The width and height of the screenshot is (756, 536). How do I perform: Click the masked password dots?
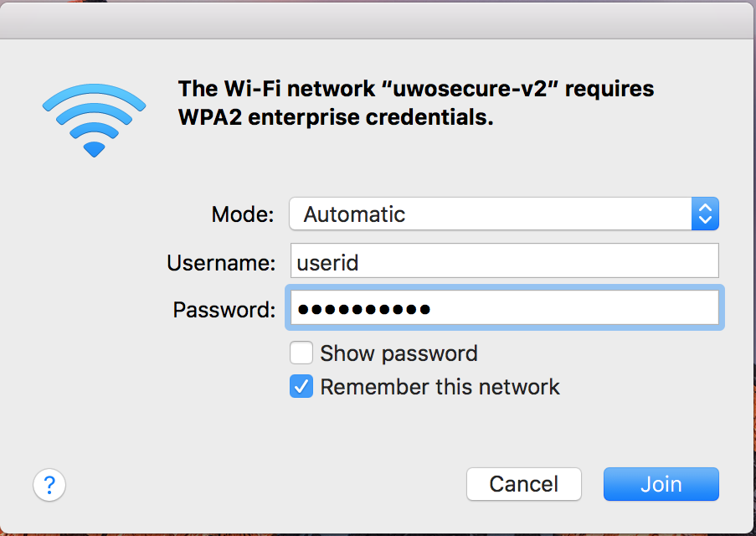coord(364,309)
